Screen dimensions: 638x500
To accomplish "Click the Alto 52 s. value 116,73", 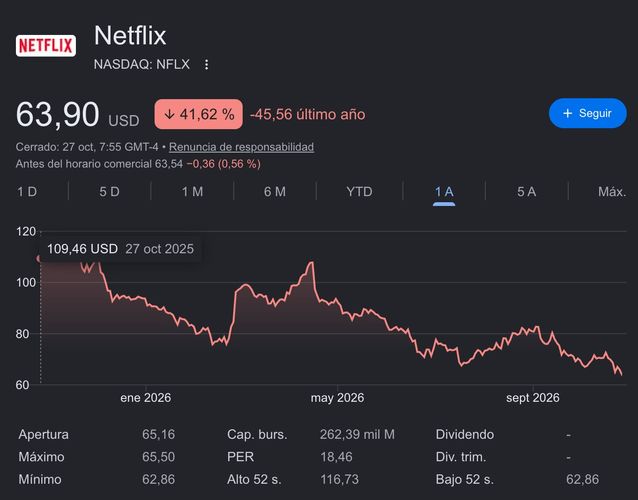I will pyautogui.click(x=339, y=479).
